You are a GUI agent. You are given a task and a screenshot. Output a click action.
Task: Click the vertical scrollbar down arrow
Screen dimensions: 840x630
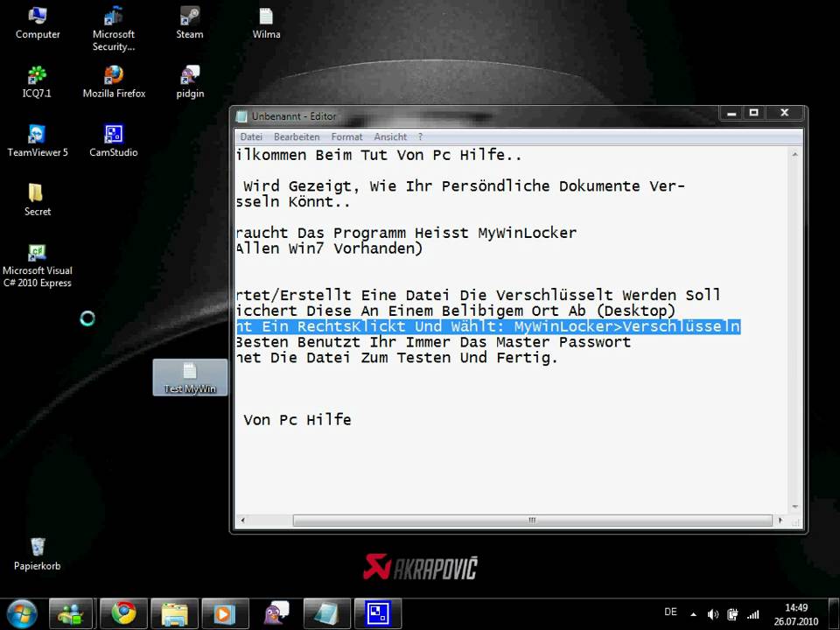tap(795, 507)
